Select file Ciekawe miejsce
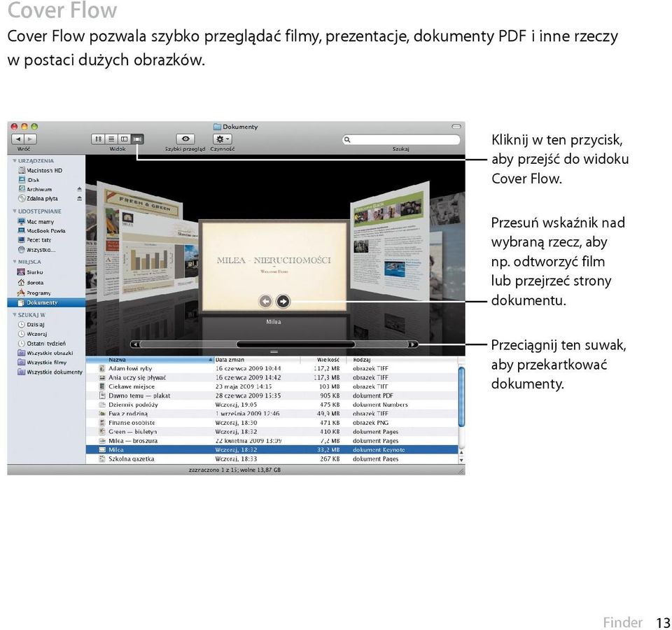Viewport: 672px width, 630px height. [x=272, y=386]
